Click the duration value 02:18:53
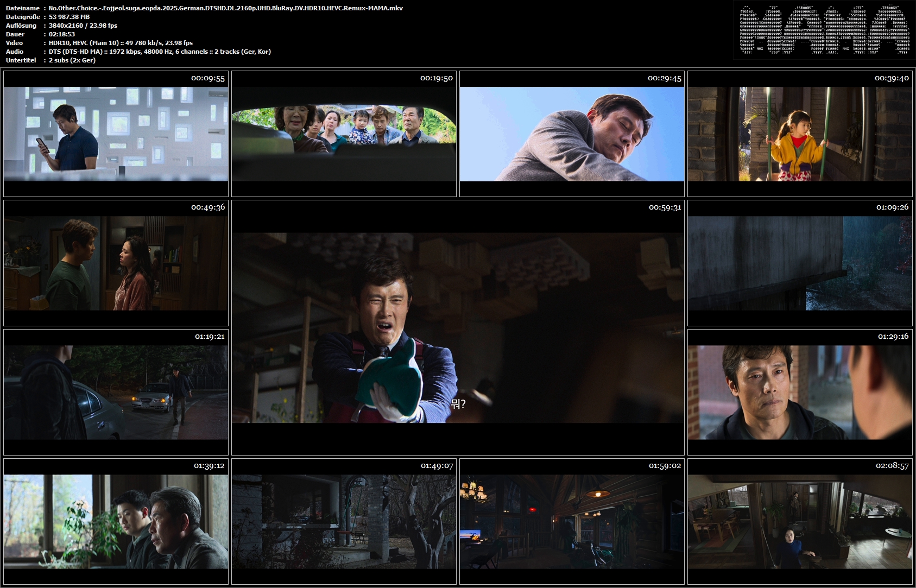This screenshot has height=588, width=916. point(62,34)
